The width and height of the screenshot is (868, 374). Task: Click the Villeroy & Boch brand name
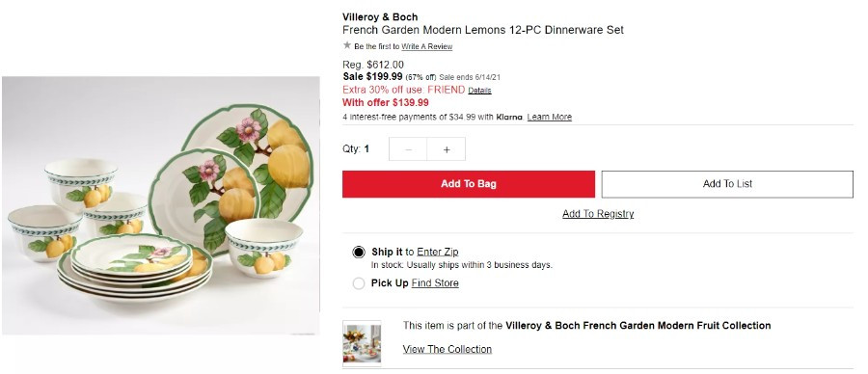[x=380, y=17]
